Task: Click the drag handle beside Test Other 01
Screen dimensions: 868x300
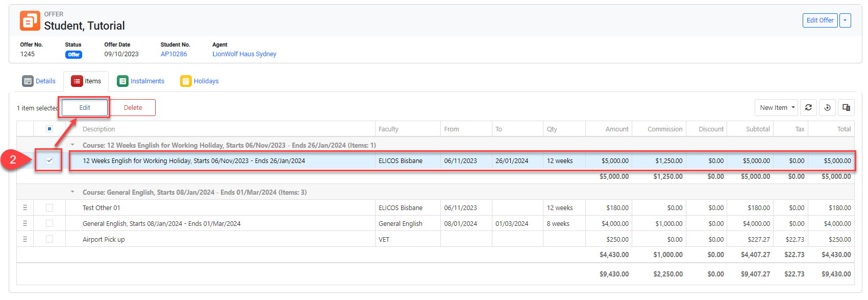Action: point(25,208)
